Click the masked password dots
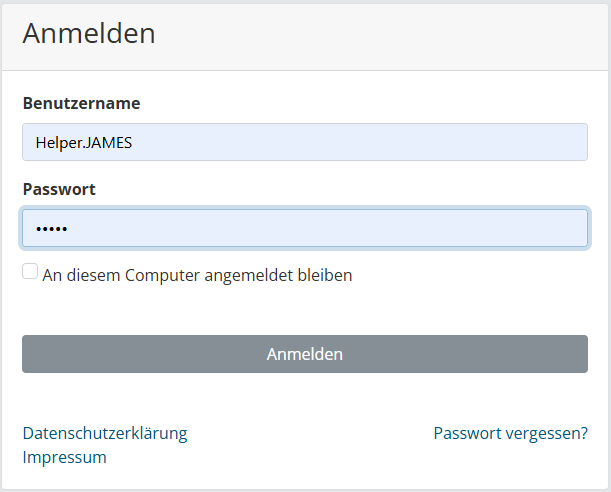The width and height of the screenshot is (611, 492). click(50, 229)
